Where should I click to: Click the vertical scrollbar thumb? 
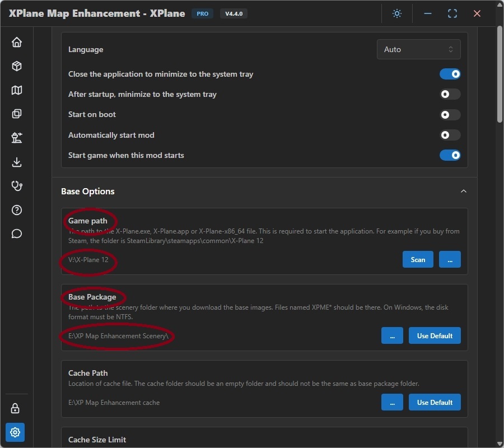click(x=500, y=73)
